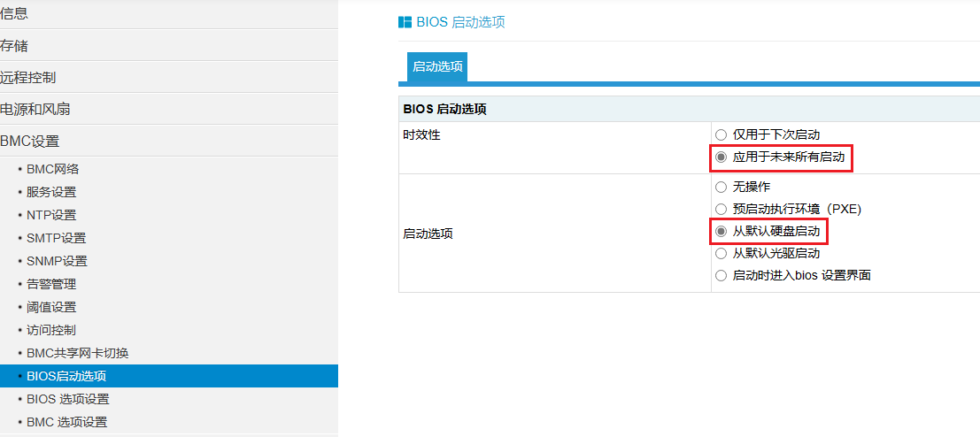The image size is (980, 437).
Task: Select the 仅用于下次启动 radio button
Action: (x=721, y=134)
